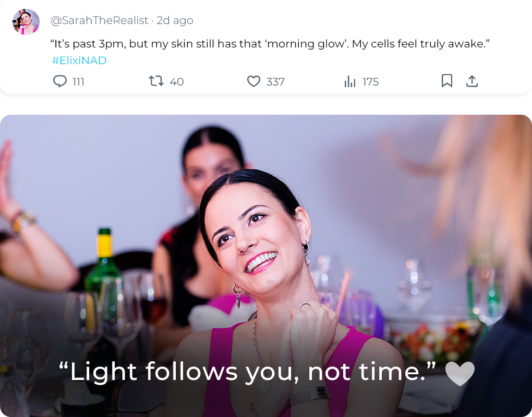Screen dimensions: 532x417
Task: Open the @SarahTheRealist profile handle
Action: (x=99, y=20)
